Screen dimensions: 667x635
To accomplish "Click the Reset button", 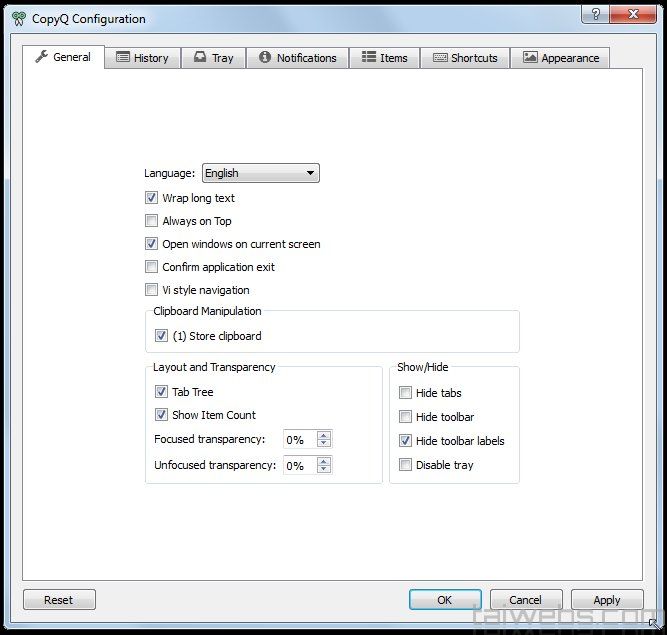I will 59,600.
